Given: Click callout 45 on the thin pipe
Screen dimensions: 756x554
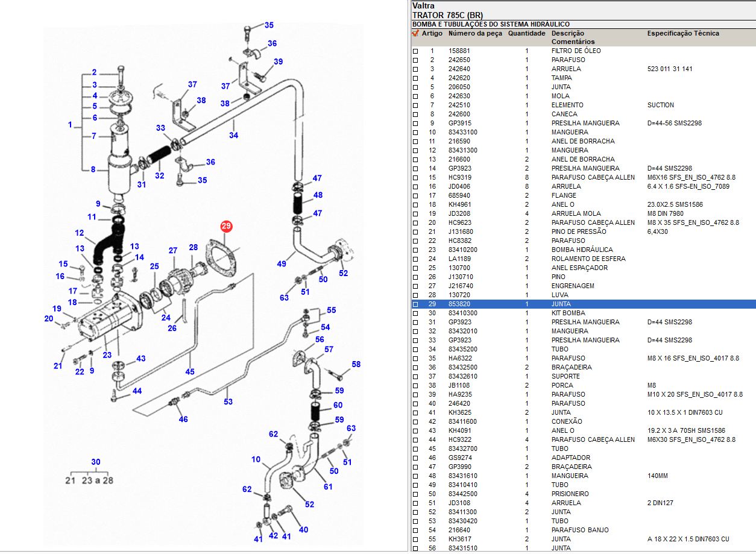Looking at the screenshot, I should coord(190,372).
